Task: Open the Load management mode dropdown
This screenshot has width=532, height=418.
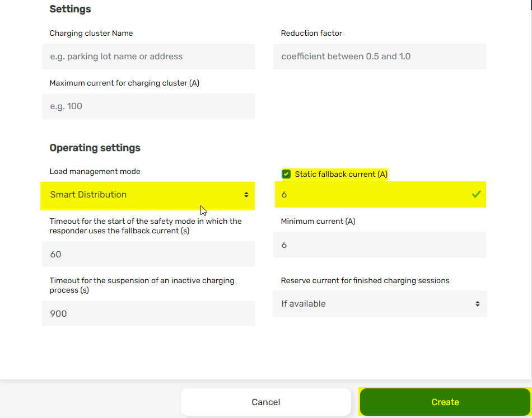Action: [x=147, y=195]
